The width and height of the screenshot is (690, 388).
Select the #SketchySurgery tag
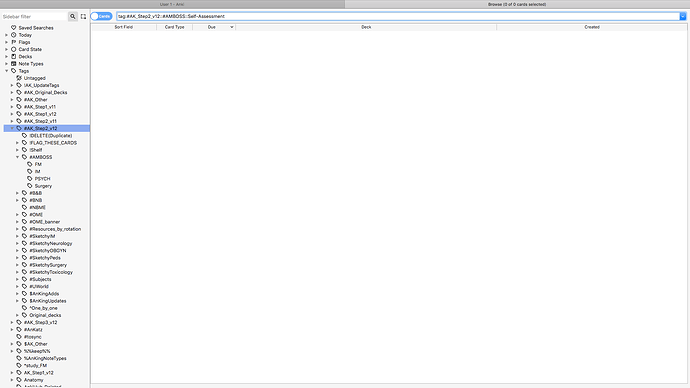click(48, 265)
